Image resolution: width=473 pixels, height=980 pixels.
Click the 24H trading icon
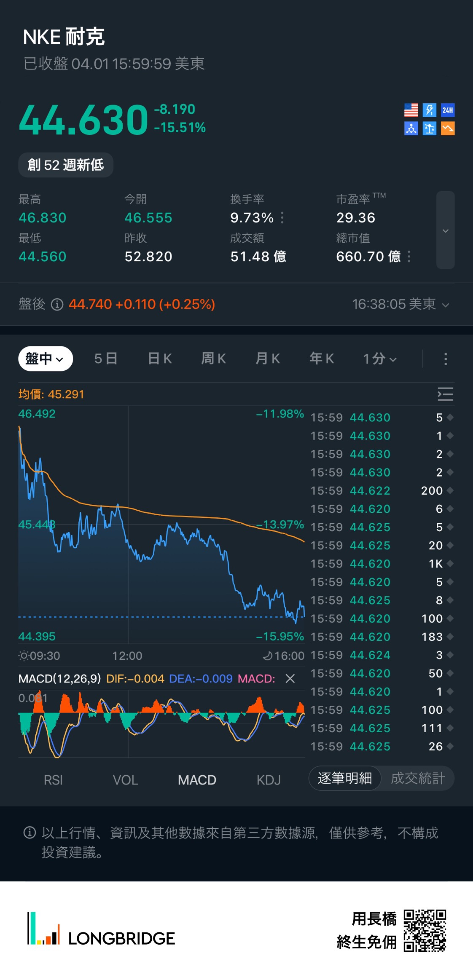click(x=447, y=110)
